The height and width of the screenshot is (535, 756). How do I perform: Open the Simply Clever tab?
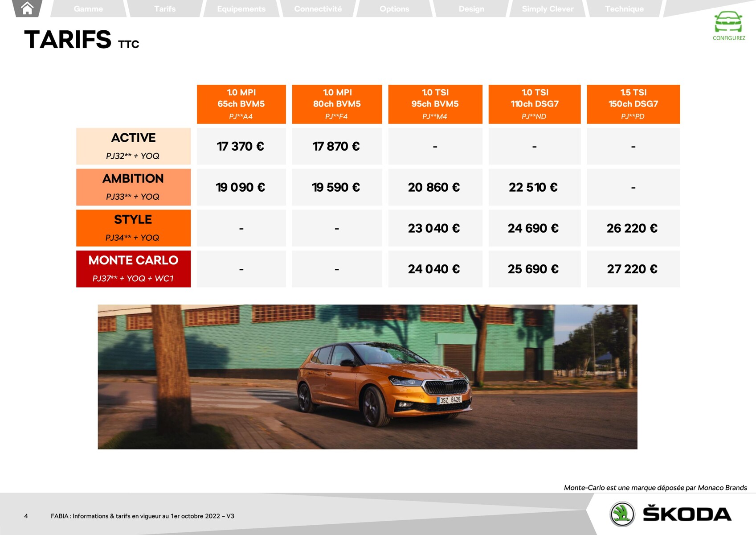click(x=548, y=8)
